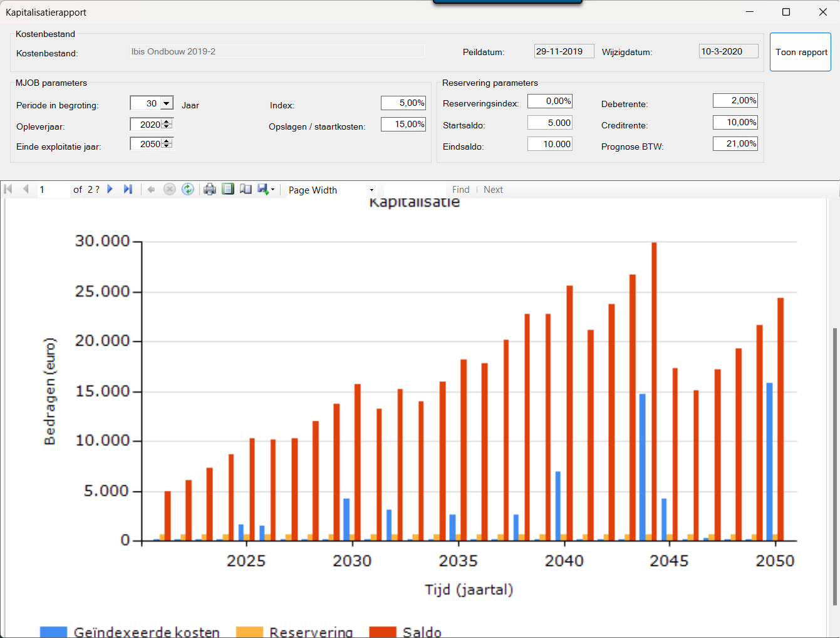Screen dimensions: 840x638
Task: Click the Opleverjaar 2020 value field
Action: (146, 125)
